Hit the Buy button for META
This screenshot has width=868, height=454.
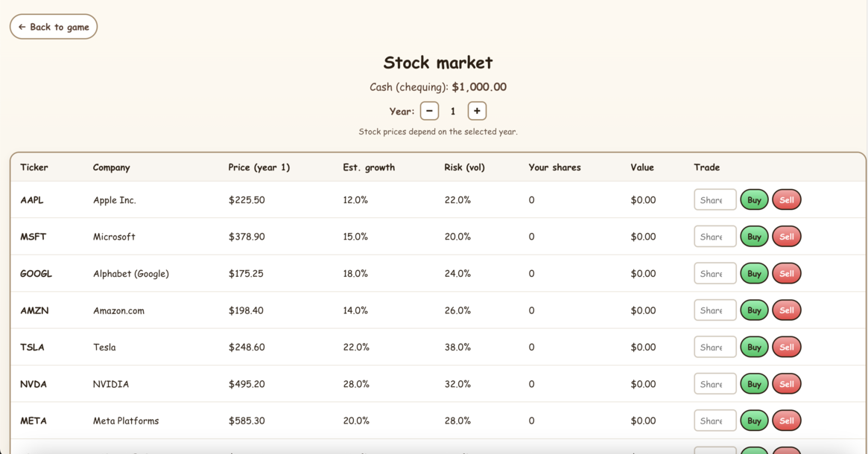[x=754, y=421]
